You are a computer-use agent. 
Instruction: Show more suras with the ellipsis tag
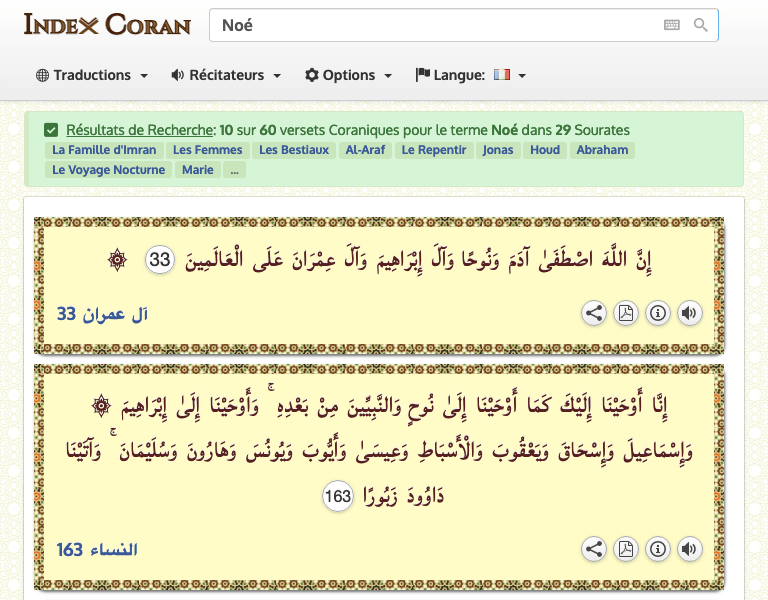[x=234, y=170]
